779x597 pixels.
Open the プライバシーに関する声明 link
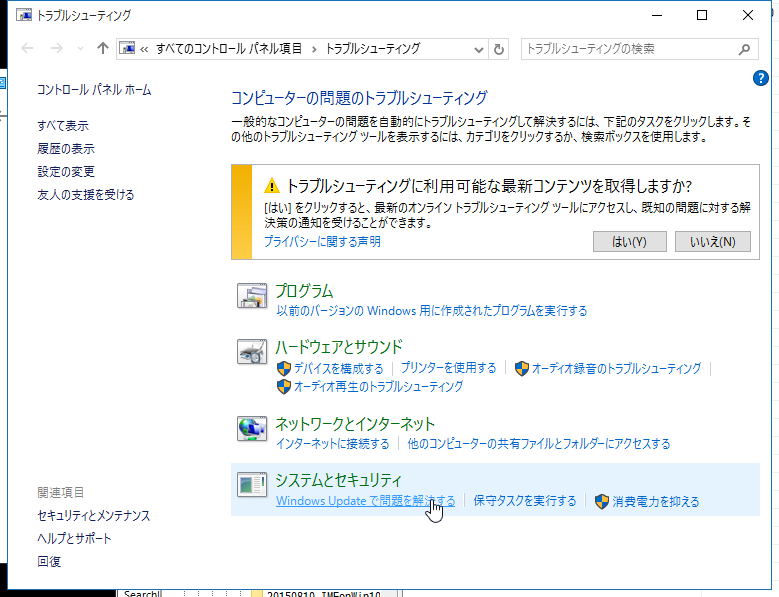pos(322,241)
